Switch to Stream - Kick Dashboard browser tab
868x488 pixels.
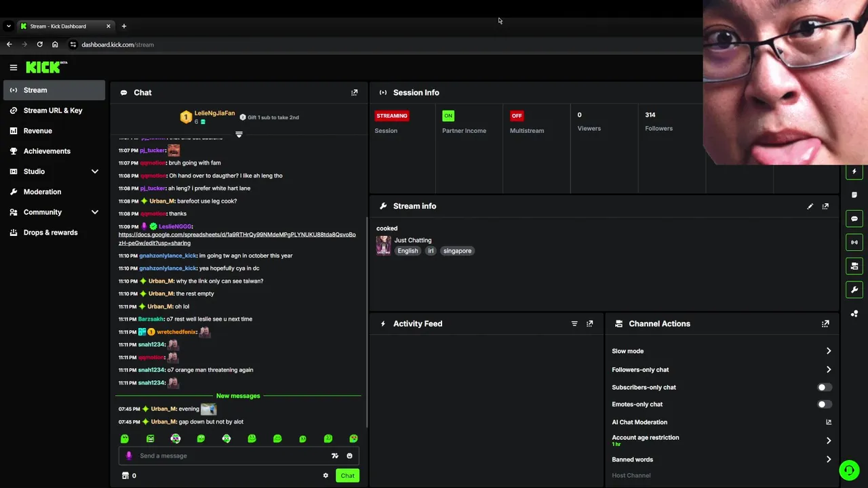[65, 26]
